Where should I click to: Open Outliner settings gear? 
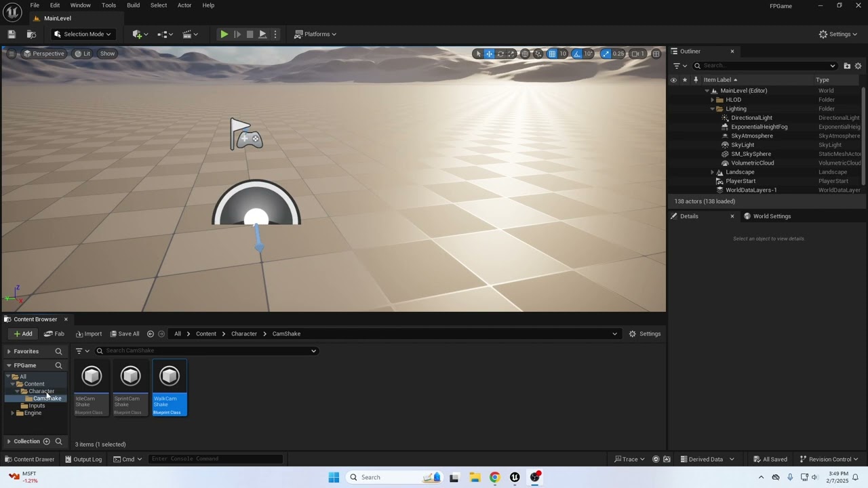coord(858,66)
